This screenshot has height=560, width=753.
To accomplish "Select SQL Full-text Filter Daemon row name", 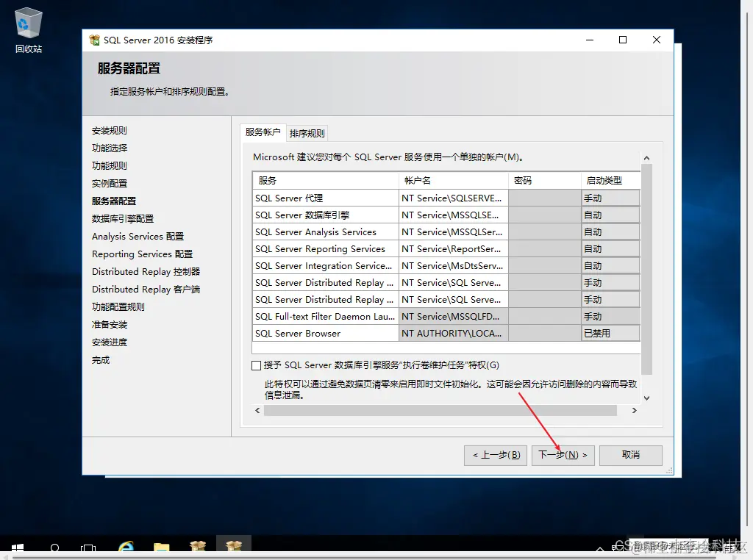I will pyautogui.click(x=325, y=316).
